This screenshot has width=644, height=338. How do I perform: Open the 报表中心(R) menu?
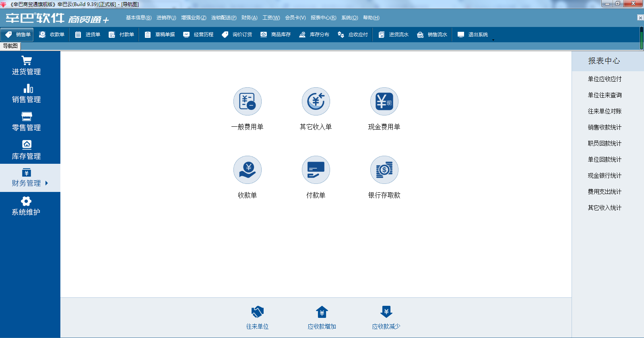324,18
